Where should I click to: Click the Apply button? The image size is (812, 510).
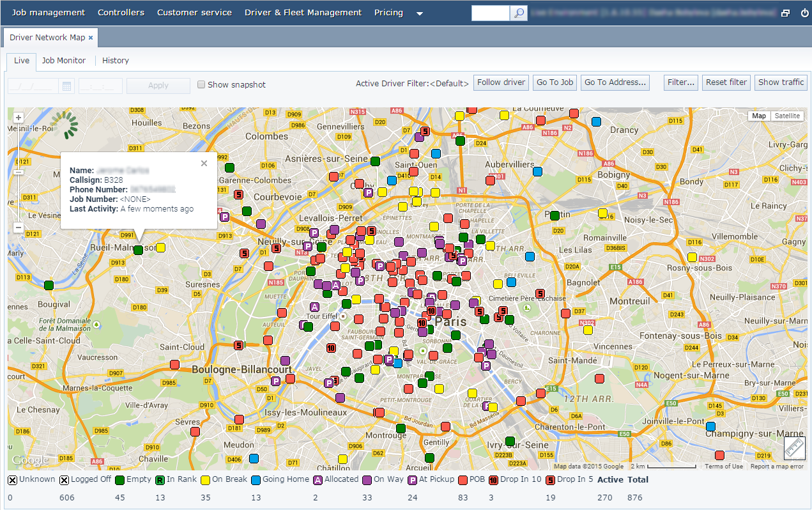click(158, 86)
